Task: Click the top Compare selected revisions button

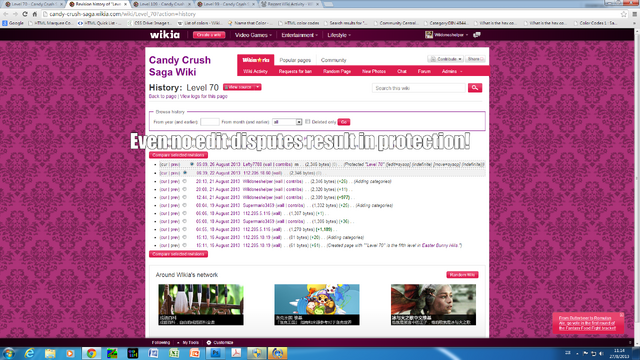Action: [178, 155]
